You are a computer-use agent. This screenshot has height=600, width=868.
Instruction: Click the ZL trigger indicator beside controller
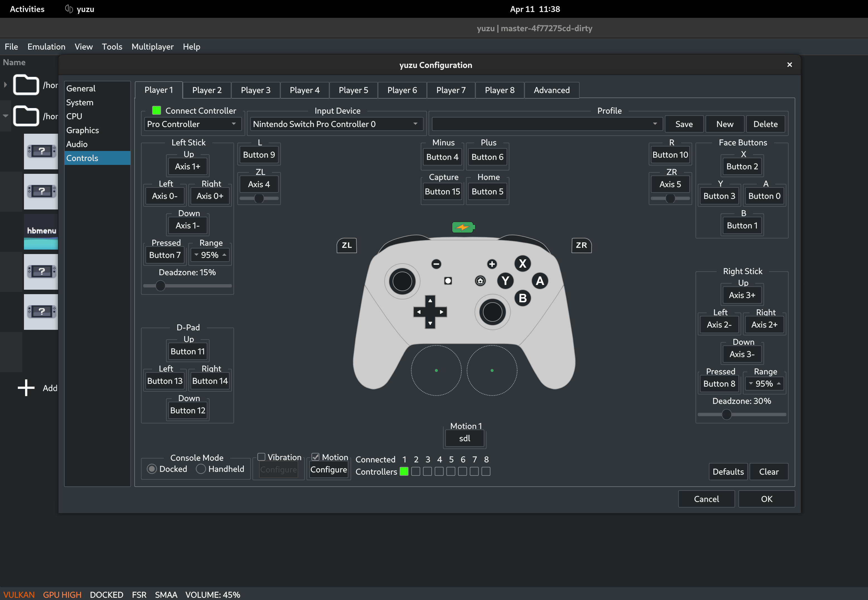tap(347, 245)
